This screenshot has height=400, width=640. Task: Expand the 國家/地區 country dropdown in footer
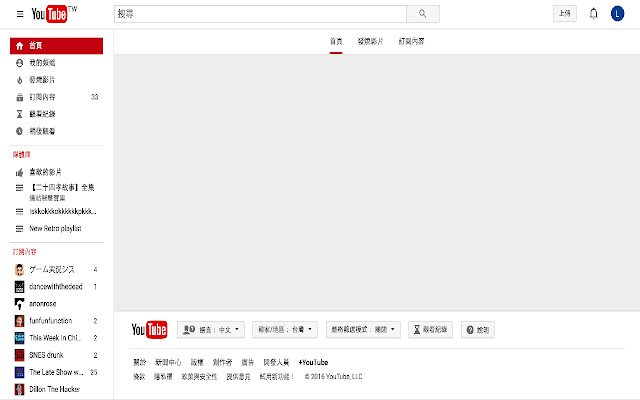click(285, 329)
